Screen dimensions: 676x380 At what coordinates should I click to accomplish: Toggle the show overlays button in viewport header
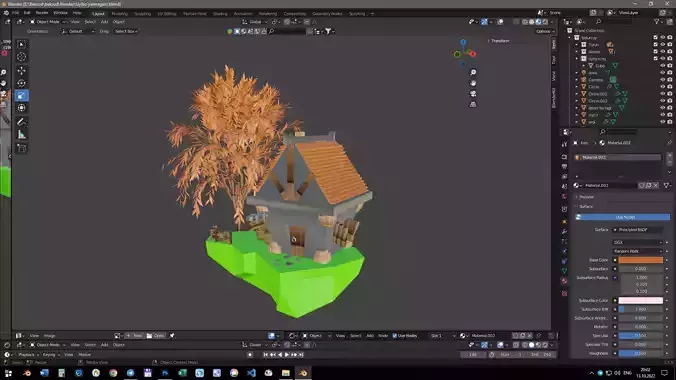pyautogui.click(x=501, y=22)
